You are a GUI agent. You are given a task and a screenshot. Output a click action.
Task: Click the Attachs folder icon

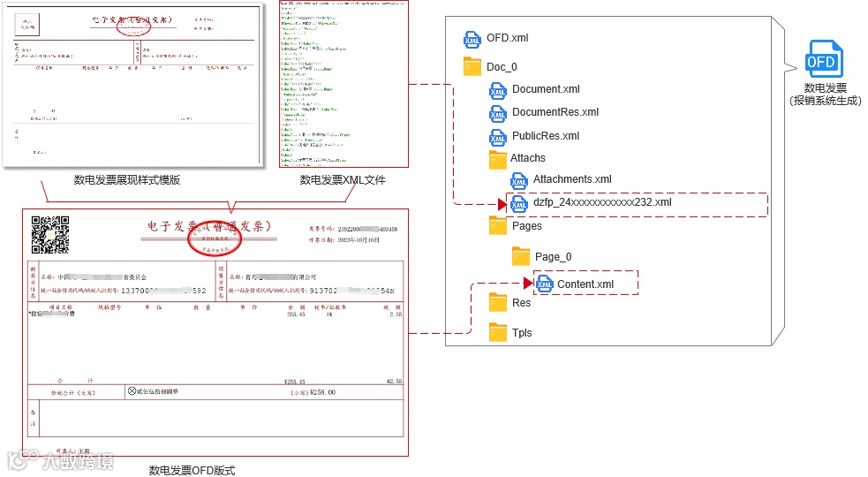498,160
